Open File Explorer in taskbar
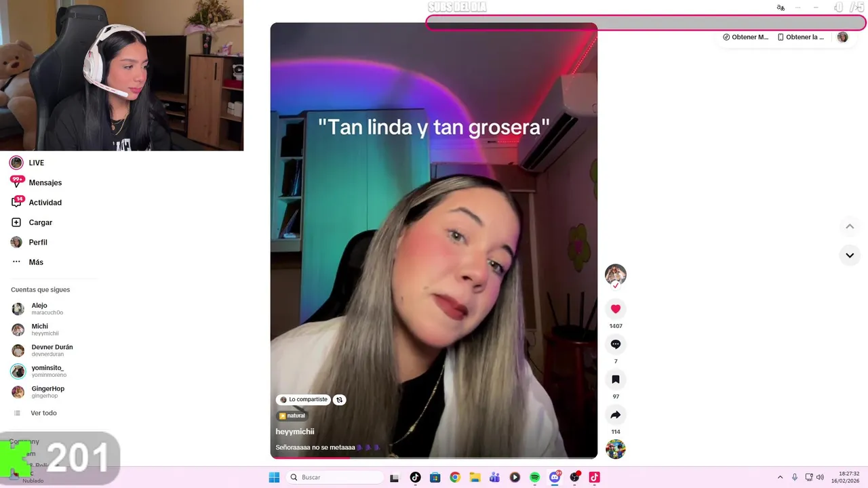Viewport: 868px width, 488px height. pos(475,478)
